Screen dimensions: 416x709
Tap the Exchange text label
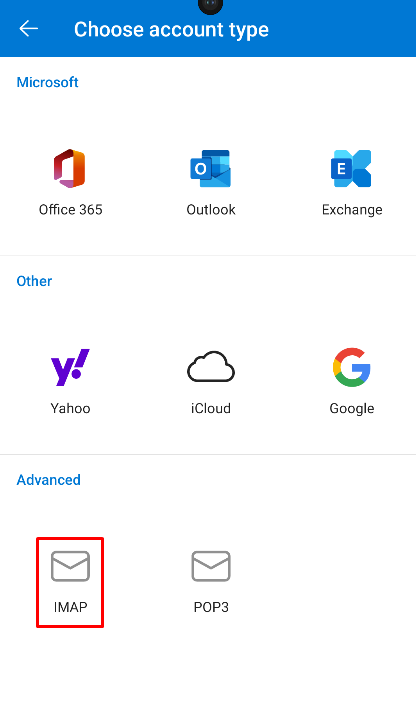352,210
